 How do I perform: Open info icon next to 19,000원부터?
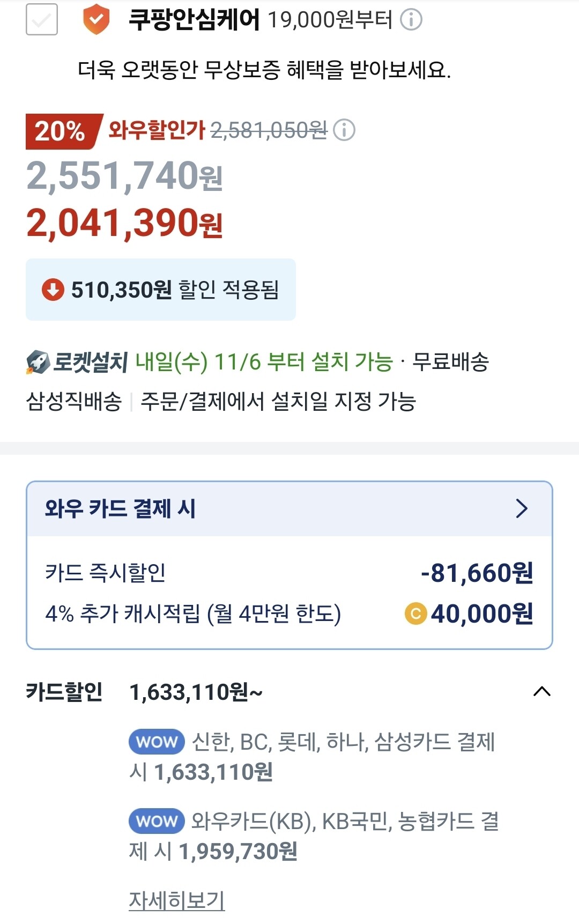click(411, 20)
